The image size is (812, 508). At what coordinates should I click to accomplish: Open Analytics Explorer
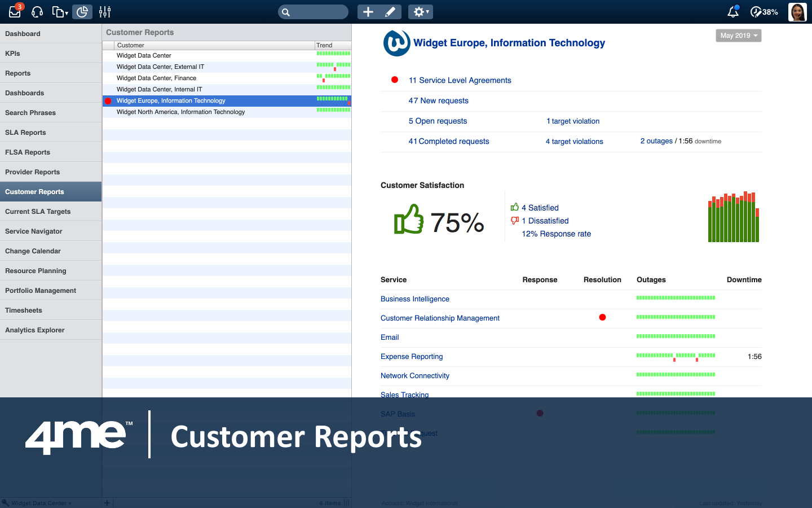(51, 330)
